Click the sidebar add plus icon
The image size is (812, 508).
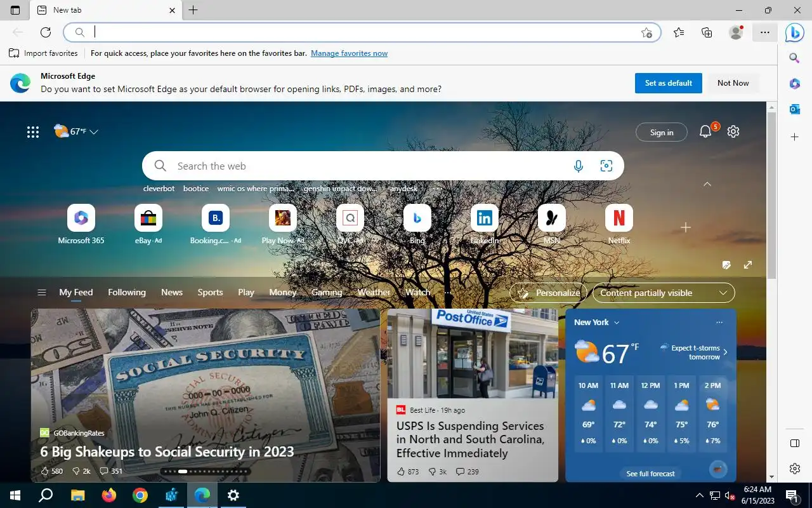pos(794,137)
